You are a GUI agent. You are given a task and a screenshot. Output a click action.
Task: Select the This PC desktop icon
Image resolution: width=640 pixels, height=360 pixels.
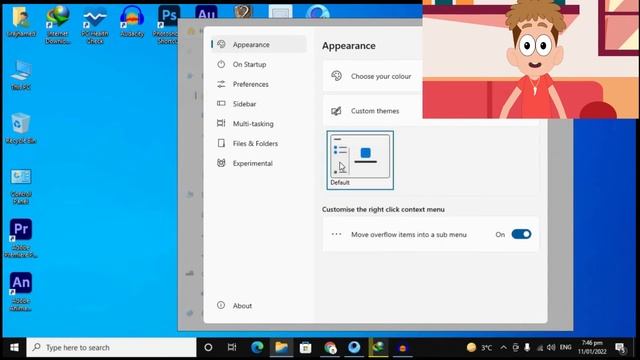(x=21, y=75)
